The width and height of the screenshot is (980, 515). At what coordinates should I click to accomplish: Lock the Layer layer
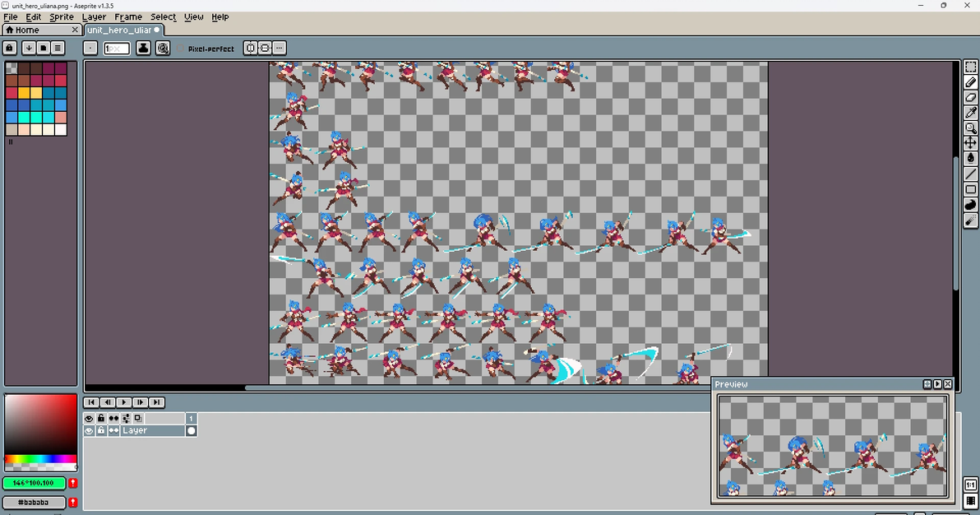point(101,430)
